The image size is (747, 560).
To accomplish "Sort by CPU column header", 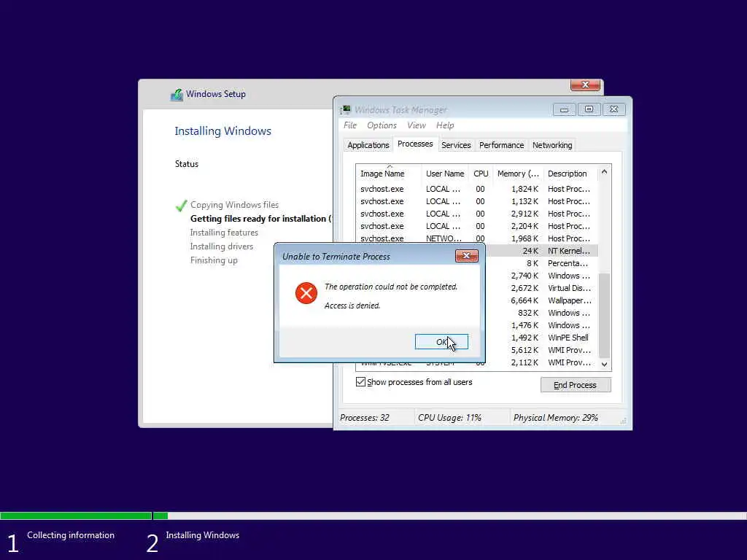I will tap(481, 174).
